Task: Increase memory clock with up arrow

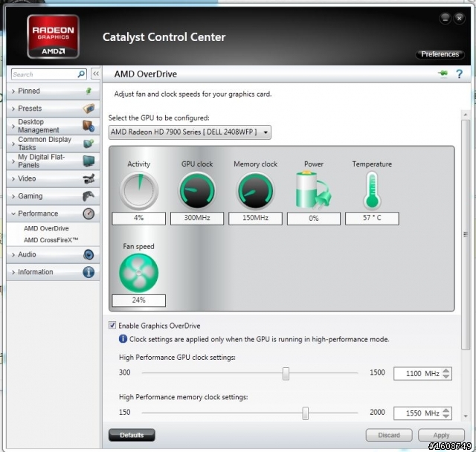Action: 446,410
